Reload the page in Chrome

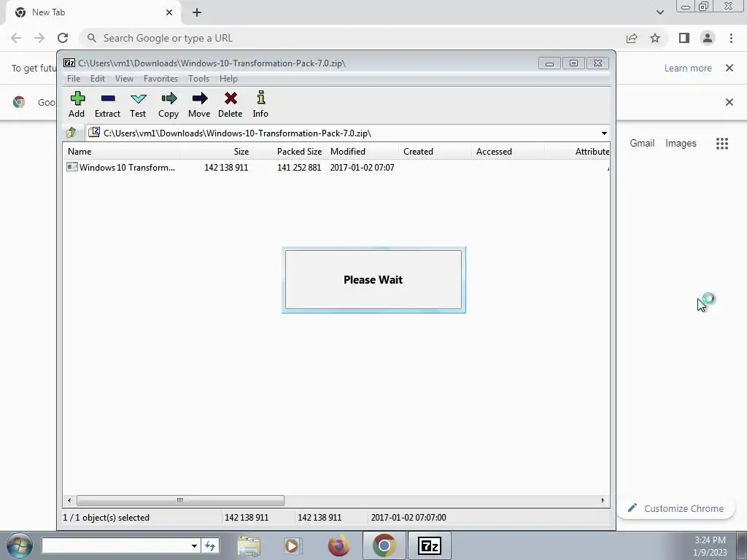pos(63,38)
